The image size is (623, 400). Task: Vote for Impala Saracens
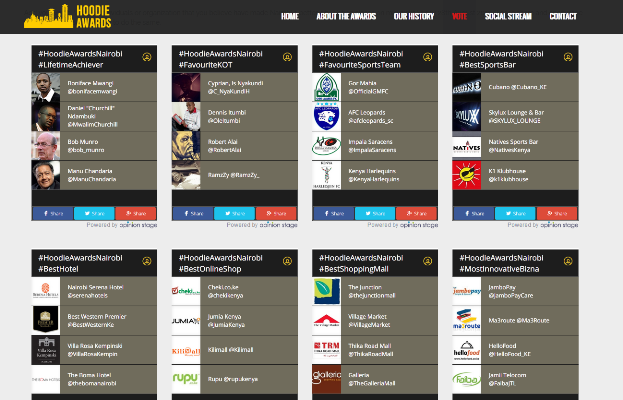click(x=375, y=146)
